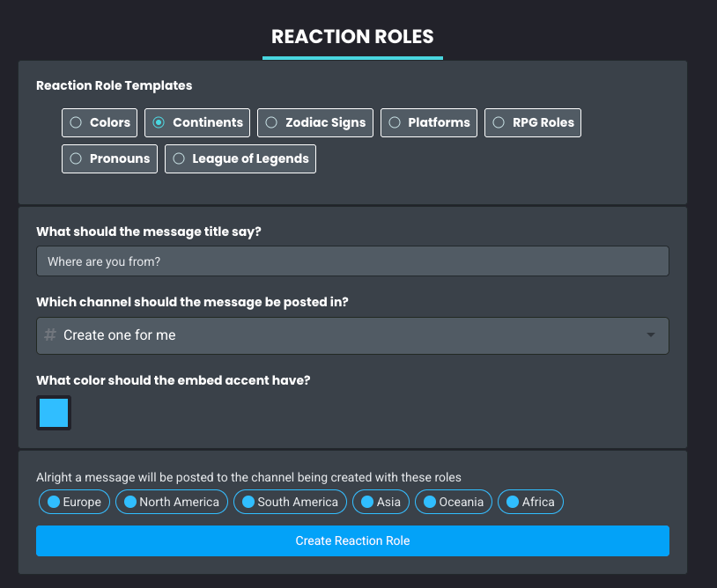The height and width of the screenshot is (588, 717).
Task: Click the dropdown arrow in channel selector
Action: pyautogui.click(x=650, y=335)
